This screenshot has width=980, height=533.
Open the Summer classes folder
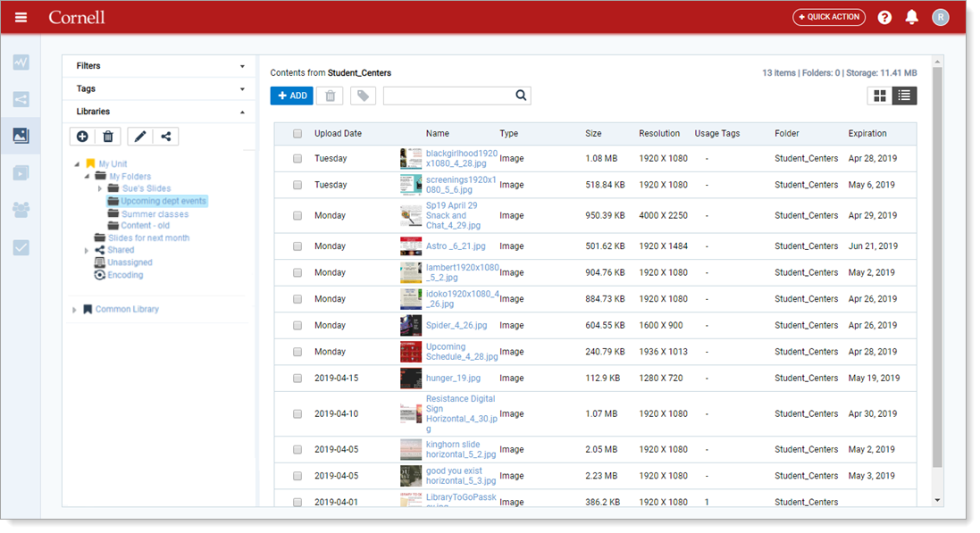point(155,214)
